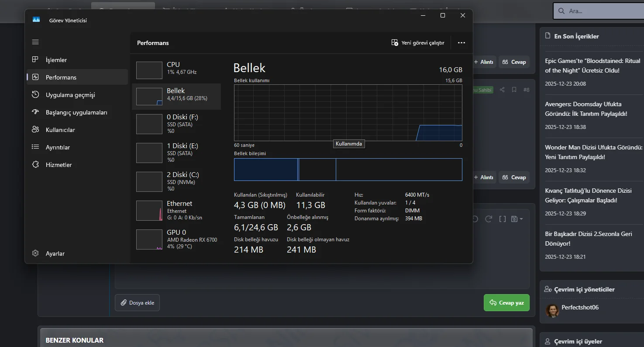This screenshot has width=644, height=347.
Task: Open the #8 post permalink
Action: 526,90
